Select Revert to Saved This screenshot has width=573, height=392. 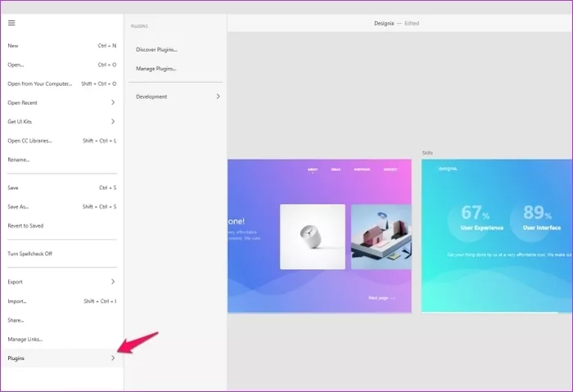click(25, 225)
